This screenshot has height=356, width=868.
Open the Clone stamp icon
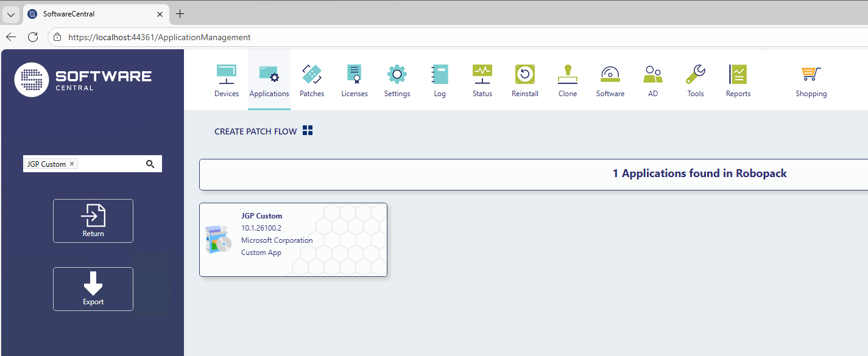(x=568, y=75)
